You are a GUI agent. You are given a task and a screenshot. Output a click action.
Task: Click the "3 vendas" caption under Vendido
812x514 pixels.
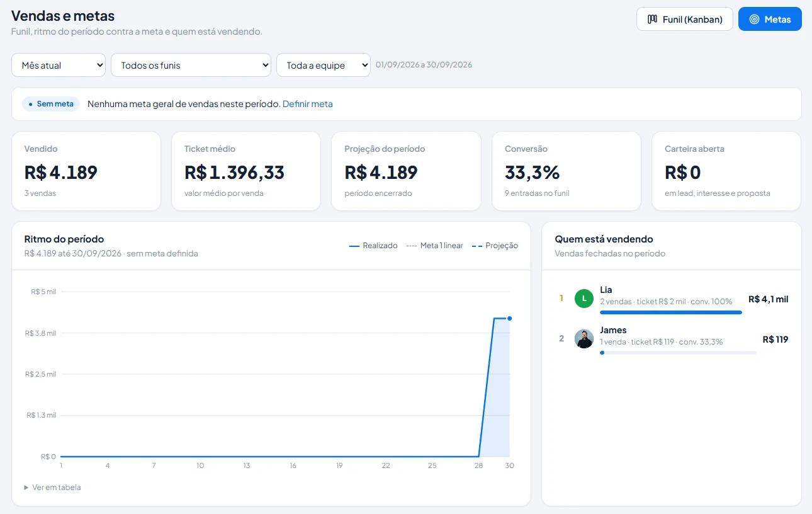[x=40, y=193]
